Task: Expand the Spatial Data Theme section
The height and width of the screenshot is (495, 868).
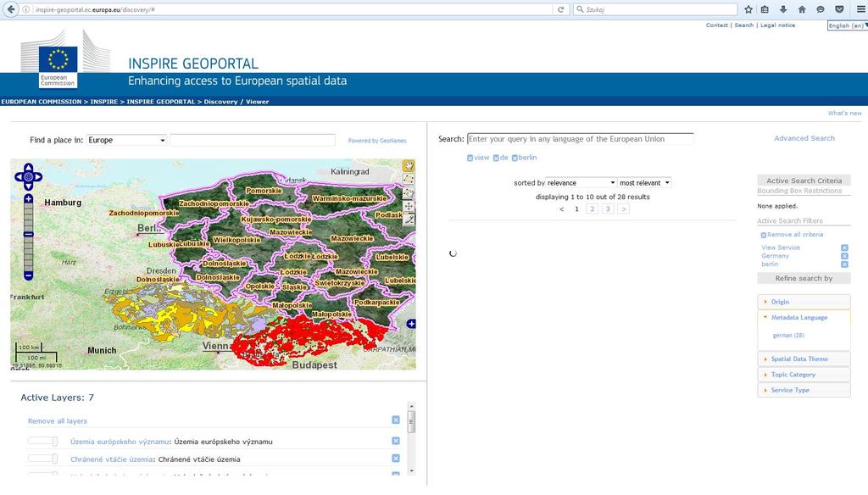Action: click(x=804, y=359)
